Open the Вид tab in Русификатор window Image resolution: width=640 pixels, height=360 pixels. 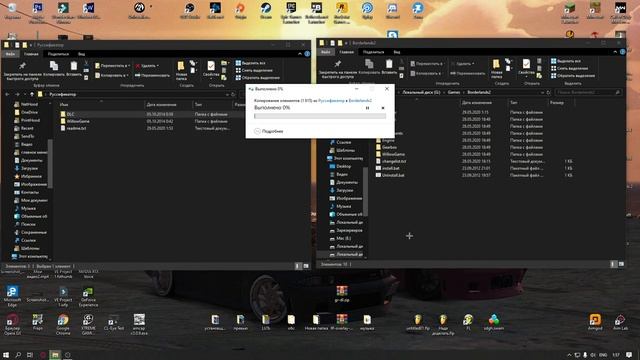pyautogui.click(x=82, y=54)
